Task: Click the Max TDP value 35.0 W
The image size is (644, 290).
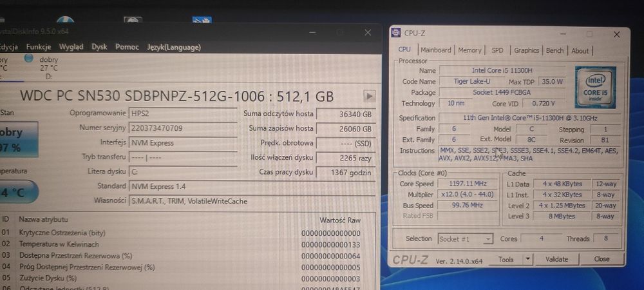Action: [552, 82]
